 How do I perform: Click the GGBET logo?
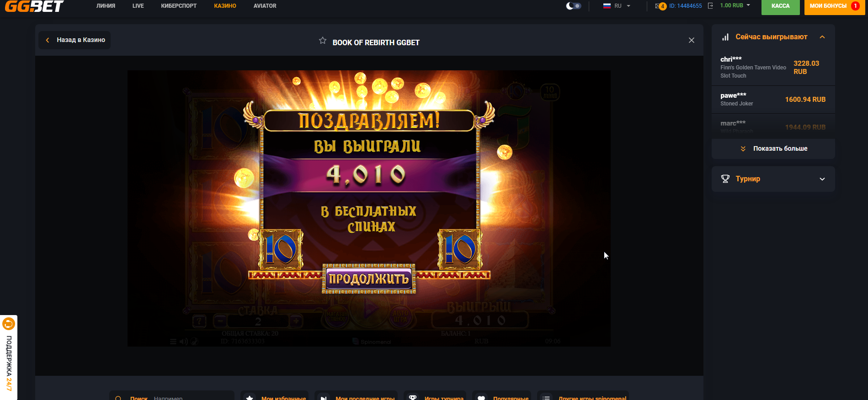click(34, 6)
